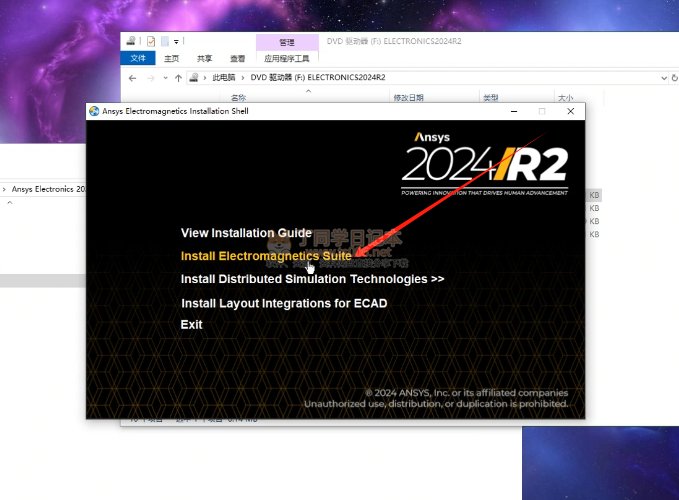Expand the Ansys Electronics tree item
The width and height of the screenshot is (679, 500).
pos(4,189)
